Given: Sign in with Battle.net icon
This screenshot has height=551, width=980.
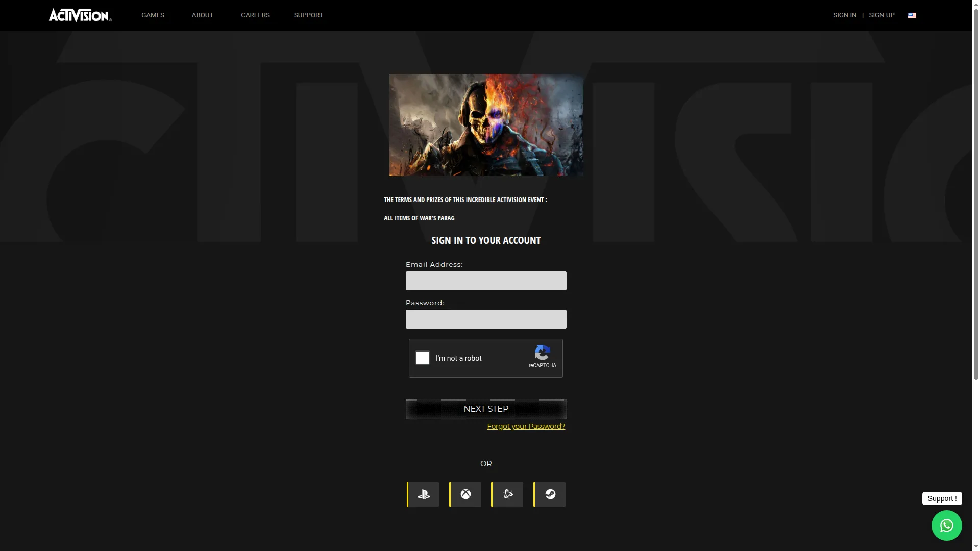Looking at the screenshot, I should pos(507,494).
